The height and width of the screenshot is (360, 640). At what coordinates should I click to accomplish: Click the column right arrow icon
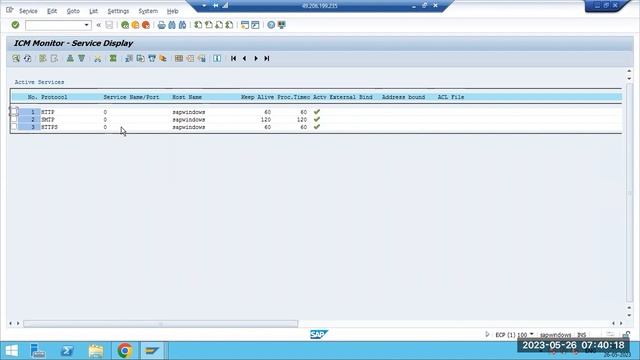point(256,58)
